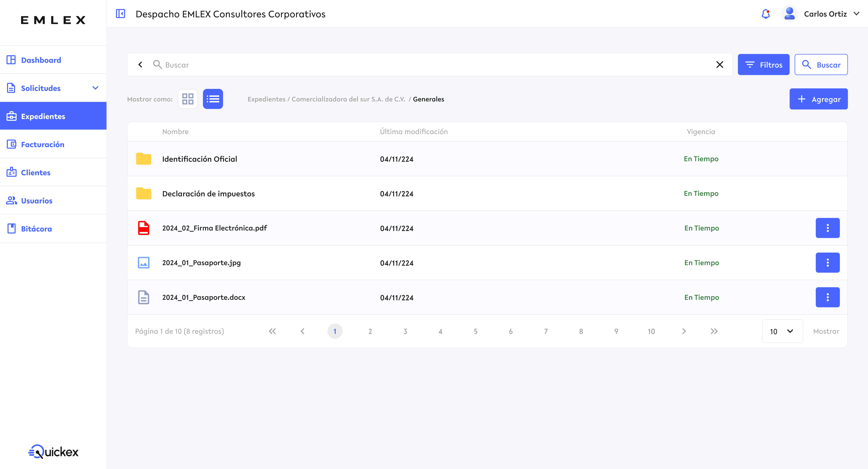
Task: Switch to grid view display
Action: coord(188,99)
